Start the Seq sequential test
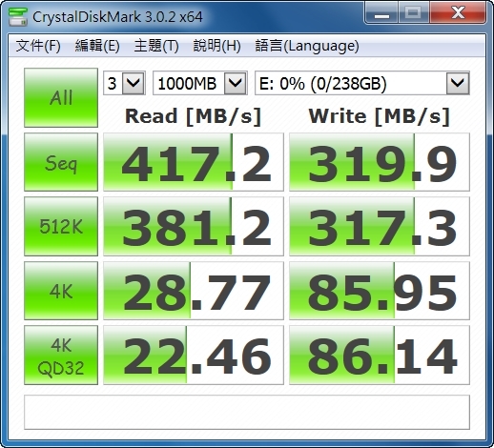The image size is (494, 448). (61, 162)
